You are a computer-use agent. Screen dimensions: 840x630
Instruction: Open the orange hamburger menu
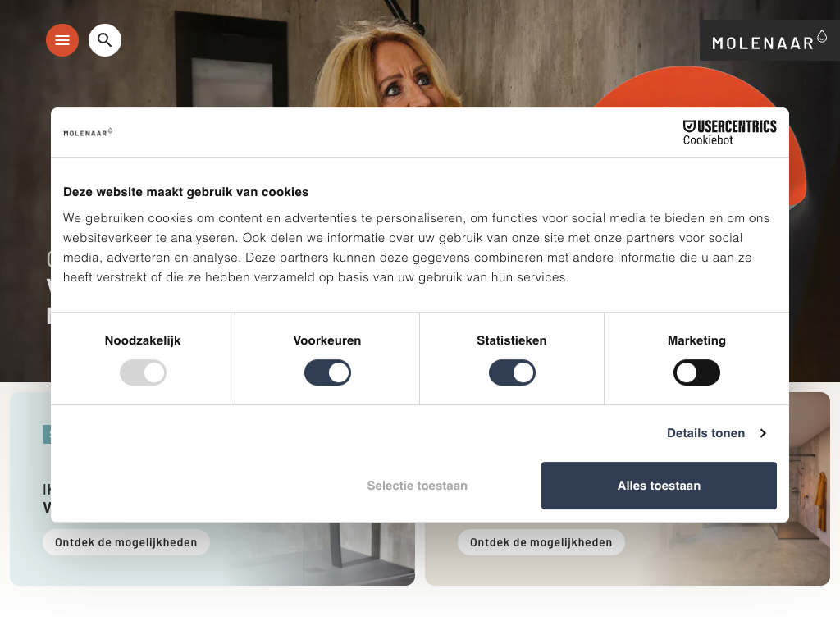[x=62, y=40]
